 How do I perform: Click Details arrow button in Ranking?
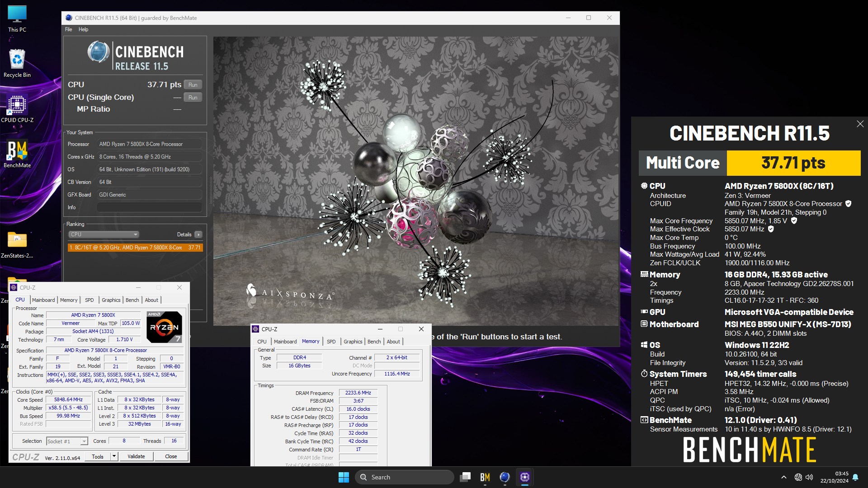(198, 235)
